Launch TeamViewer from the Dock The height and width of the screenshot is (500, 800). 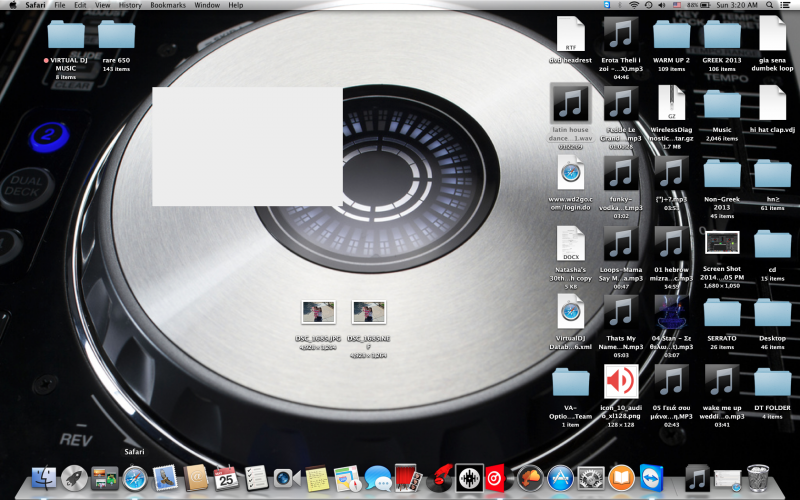651,478
